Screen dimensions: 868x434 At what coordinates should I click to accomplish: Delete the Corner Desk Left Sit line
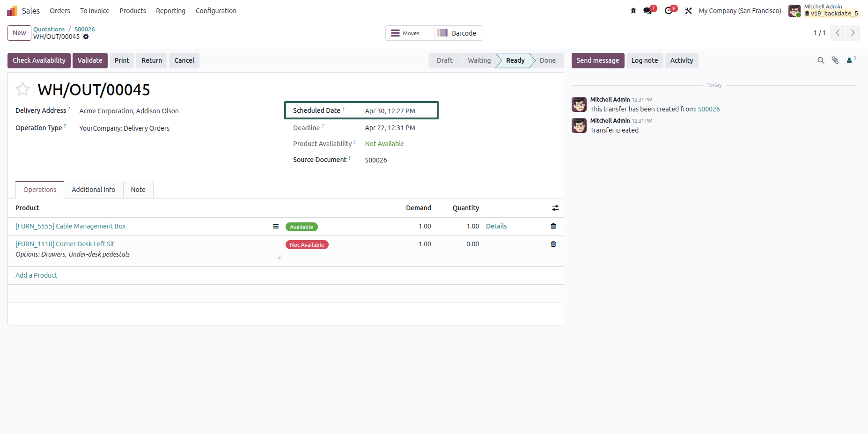click(553, 244)
